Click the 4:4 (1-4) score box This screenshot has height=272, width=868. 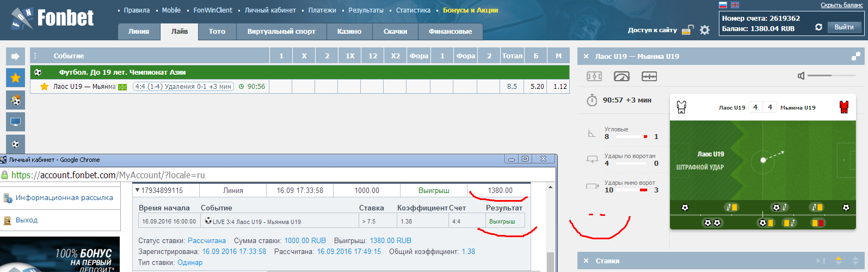(183, 87)
